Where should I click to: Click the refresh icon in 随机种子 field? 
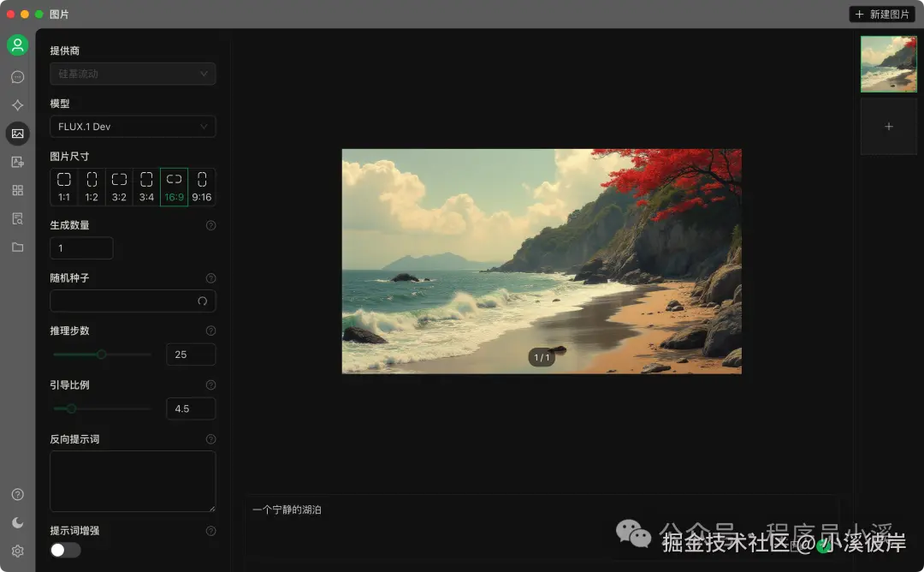coord(202,301)
